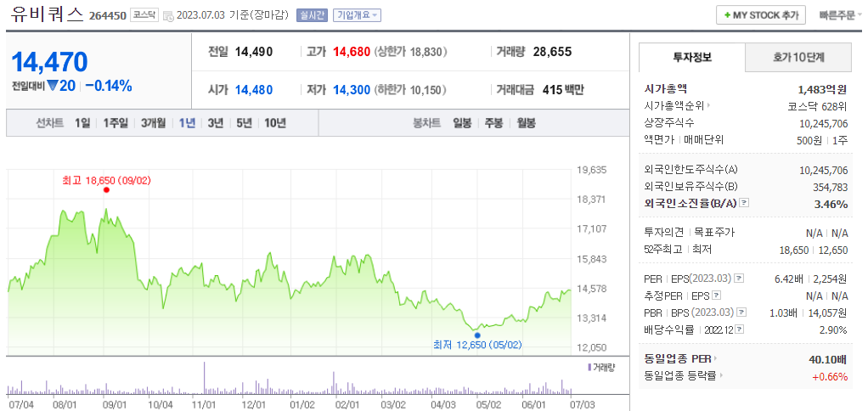Viewport: 868px width, 411px height.
Task: Select the 1주일 line chart period
Action: coord(116,123)
